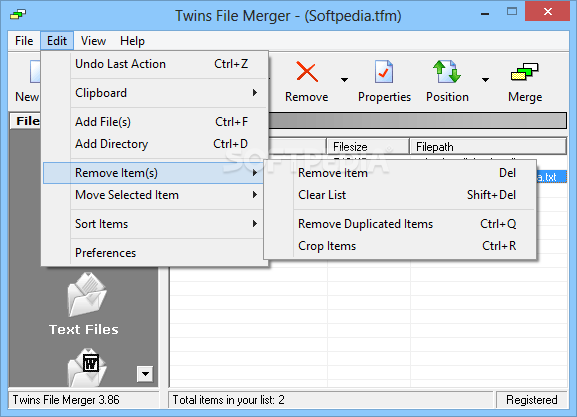This screenshot has width=577, height=417.
Task: Close the open Edit menu
Action: [57, 40]
